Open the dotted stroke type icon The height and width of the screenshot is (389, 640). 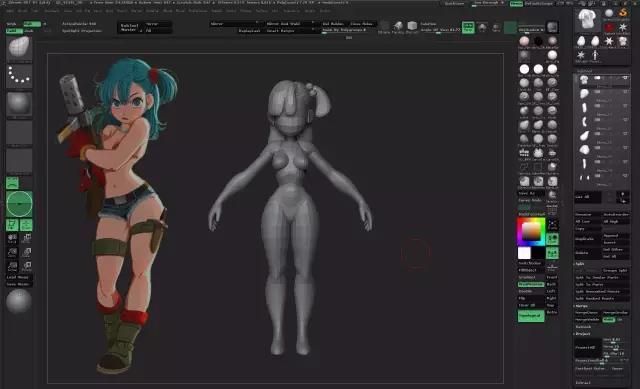coord(19,76)
